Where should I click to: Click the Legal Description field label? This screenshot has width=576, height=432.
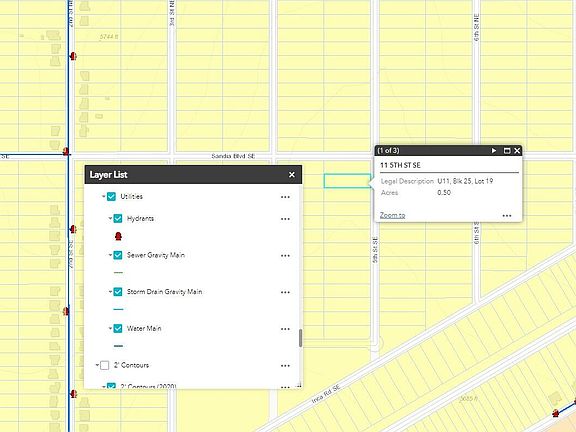407,181
